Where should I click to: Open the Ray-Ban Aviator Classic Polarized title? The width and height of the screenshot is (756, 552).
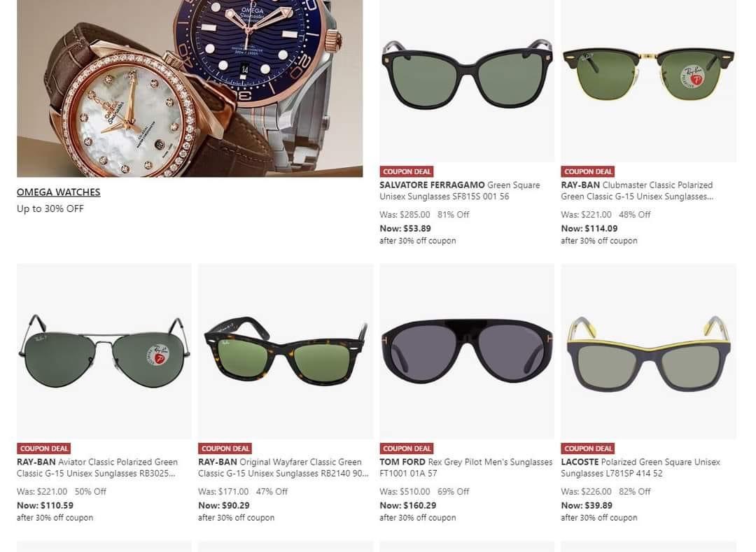point(97,468)
